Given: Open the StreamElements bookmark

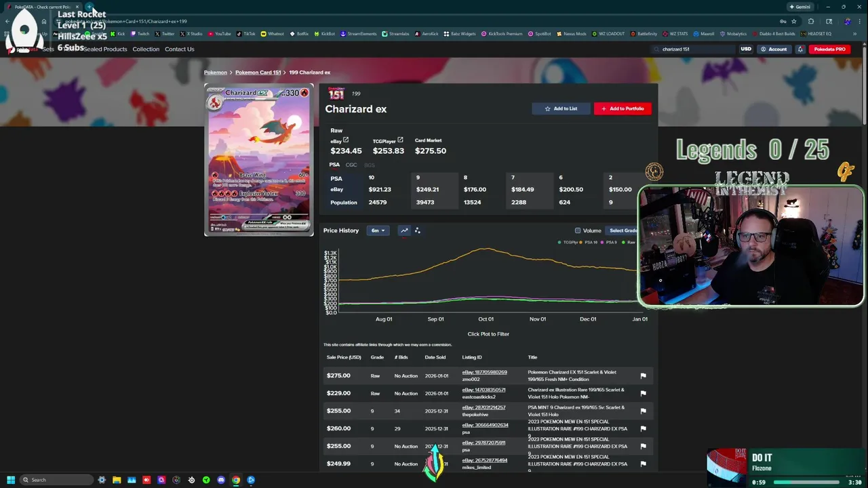Looking at the screenshot, I should point(358,34).
